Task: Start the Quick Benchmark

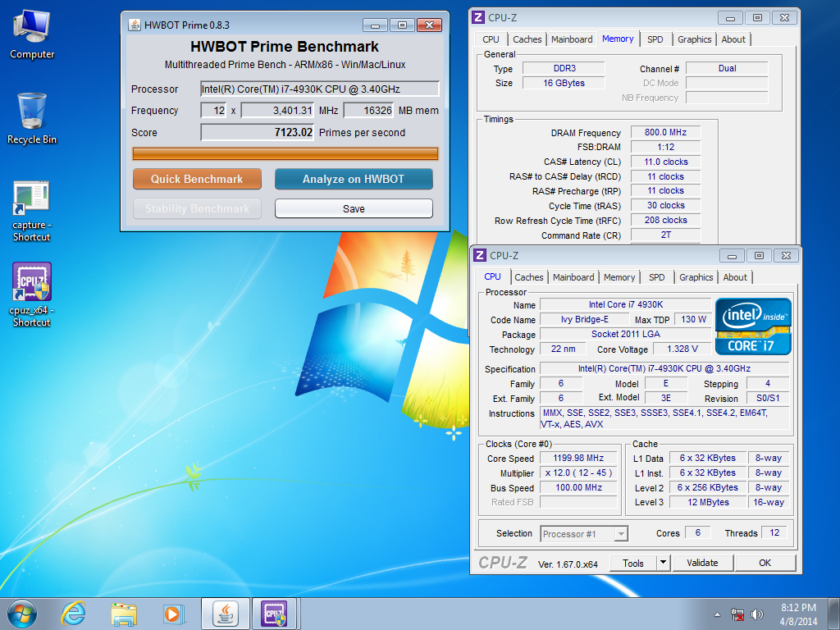Action: [197, 179]
